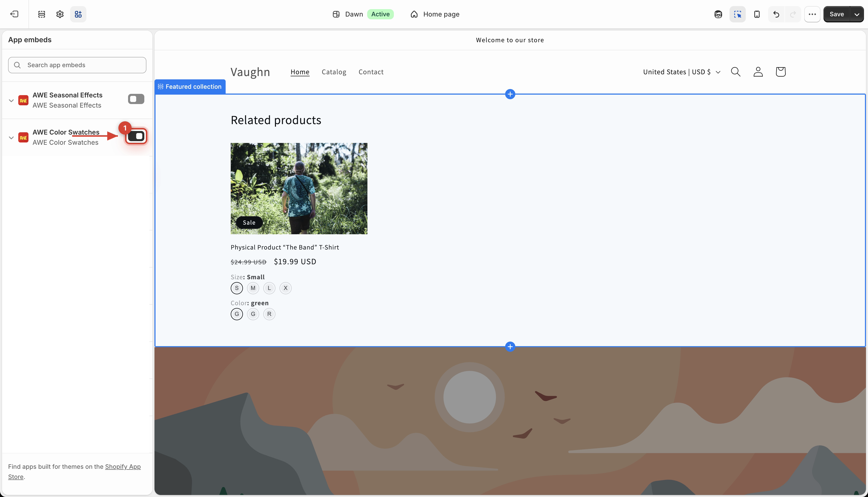This screenshot has width=868, height=497.
Task: Add section above Featured collection
Action: pyautogui.click(x=510, y=94)
